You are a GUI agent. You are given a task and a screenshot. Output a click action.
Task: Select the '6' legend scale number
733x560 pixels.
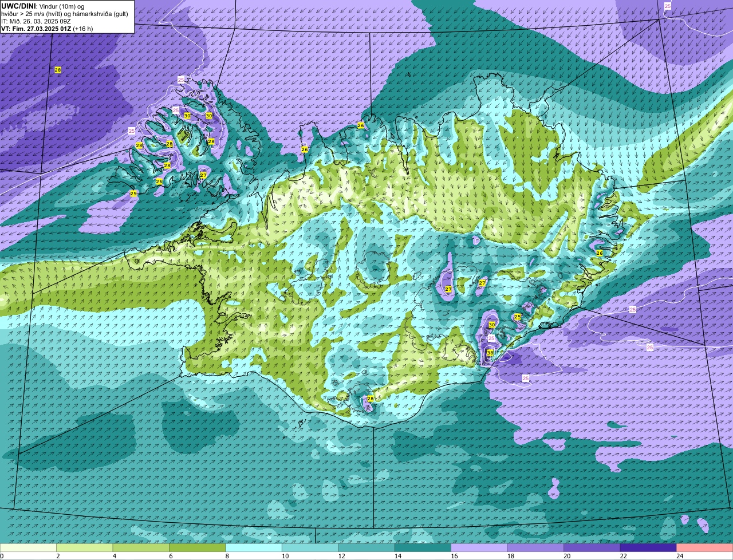[170, 556]
